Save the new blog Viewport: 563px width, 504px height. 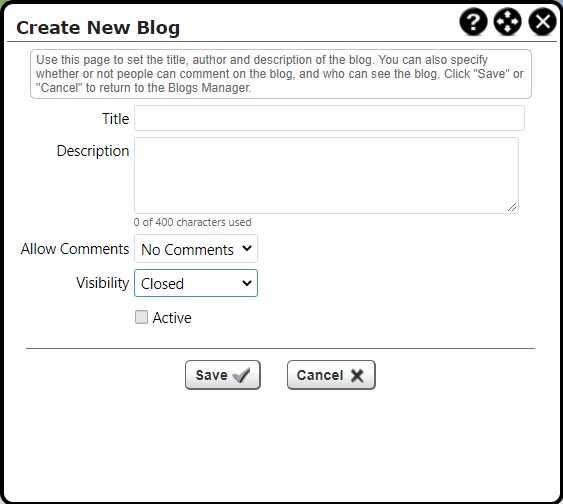pyautogui.click(x=223, y=375)
